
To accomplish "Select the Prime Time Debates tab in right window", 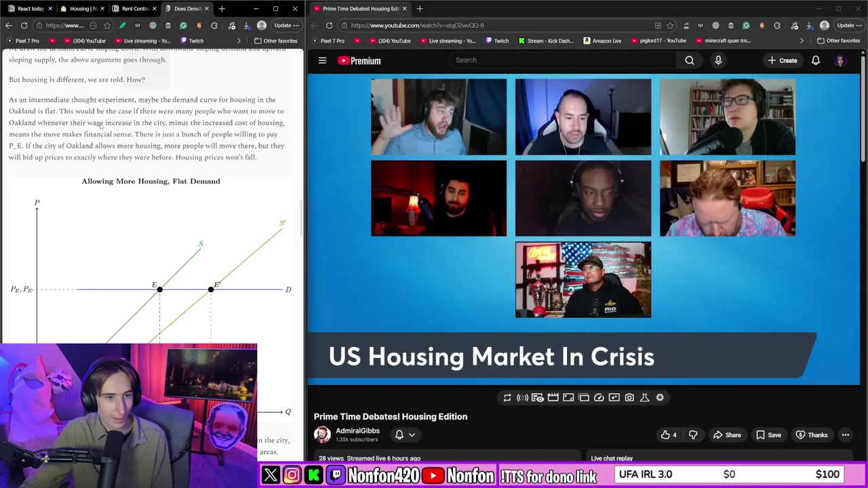I will point(361,8).
